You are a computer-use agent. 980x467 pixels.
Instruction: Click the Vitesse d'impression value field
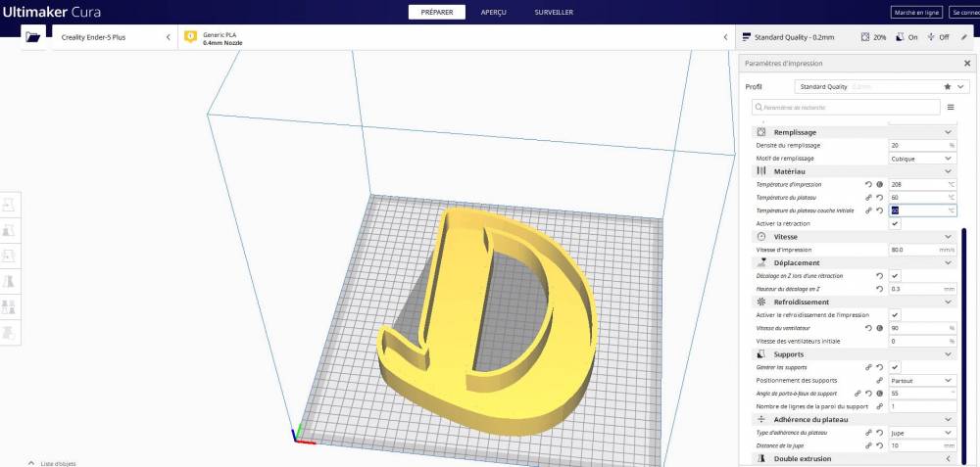pyautogui.click(x=922, y=250)
